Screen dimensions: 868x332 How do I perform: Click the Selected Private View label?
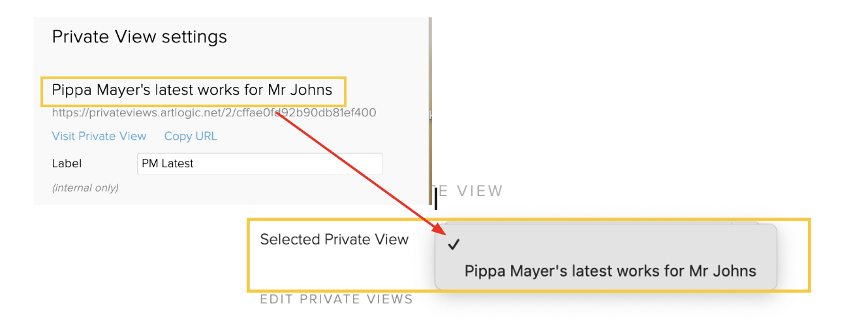[334, 239]
